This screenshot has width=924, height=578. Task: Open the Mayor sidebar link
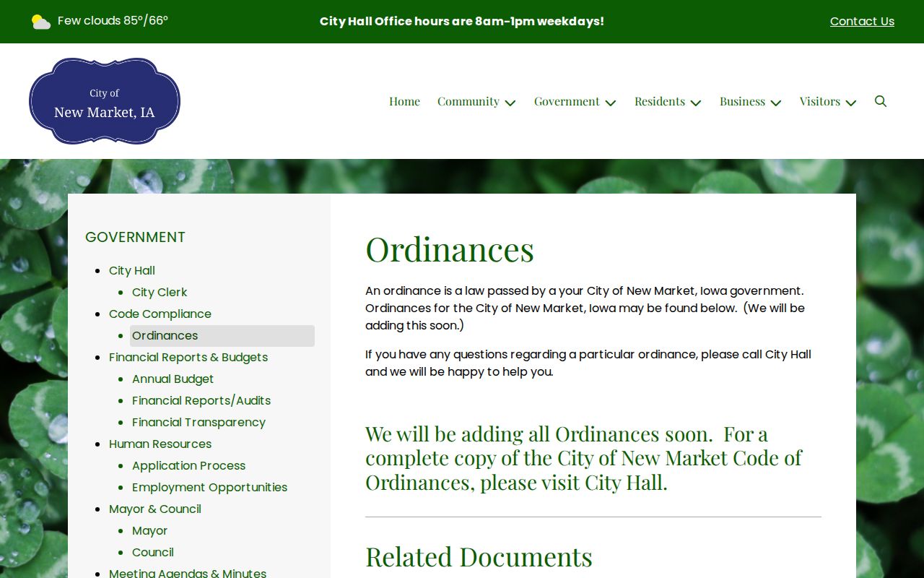tap(149, 530)
